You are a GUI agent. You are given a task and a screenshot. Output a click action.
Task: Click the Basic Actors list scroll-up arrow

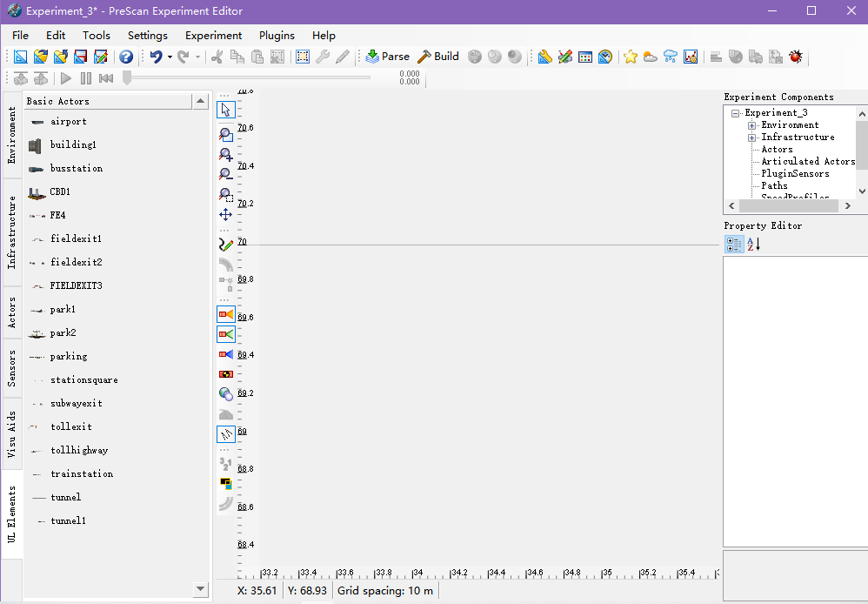coord(200,101)
